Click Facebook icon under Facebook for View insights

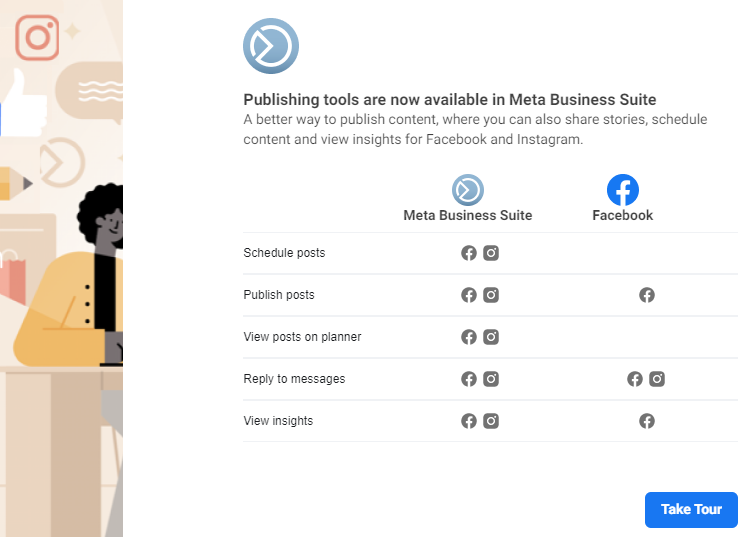click(647, 421)
